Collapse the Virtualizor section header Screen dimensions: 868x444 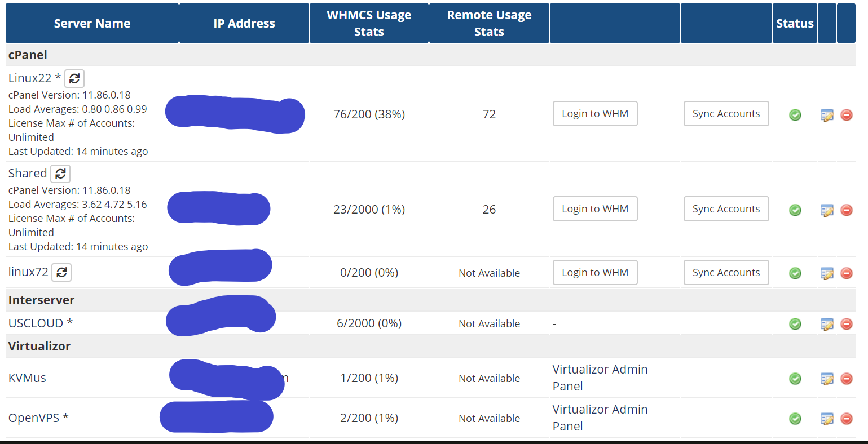point(39,346)
